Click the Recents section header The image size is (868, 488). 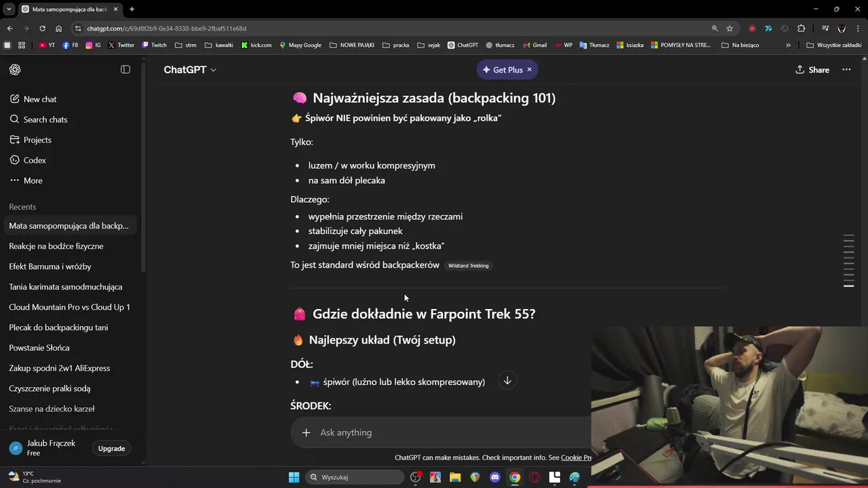[22, 207]
